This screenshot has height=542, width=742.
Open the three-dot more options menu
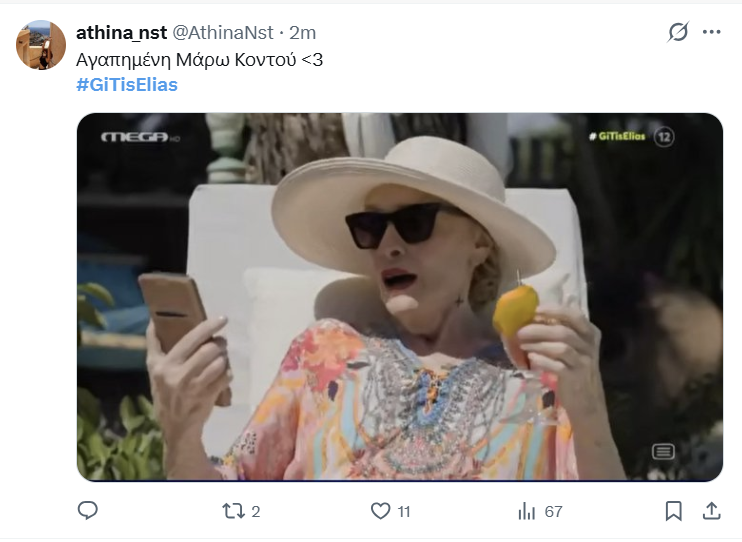tap(711, 32)
